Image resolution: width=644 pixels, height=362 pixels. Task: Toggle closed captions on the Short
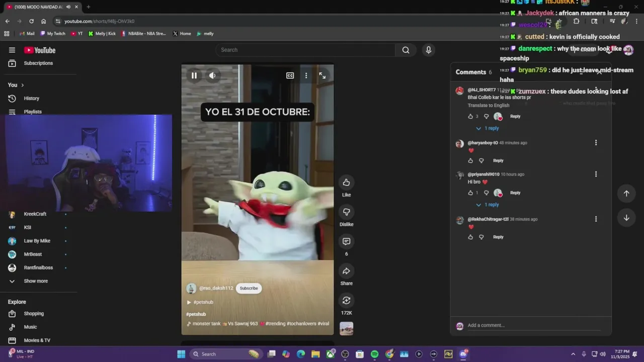(290, 75)
